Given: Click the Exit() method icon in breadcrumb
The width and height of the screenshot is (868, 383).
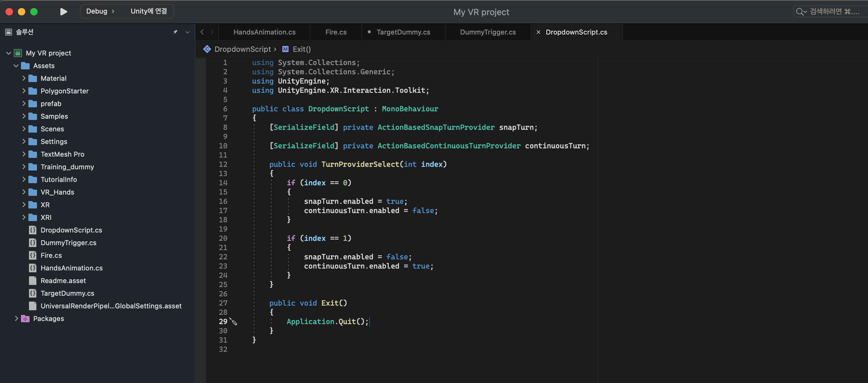Looking at the screenshot, I should 285,49.
